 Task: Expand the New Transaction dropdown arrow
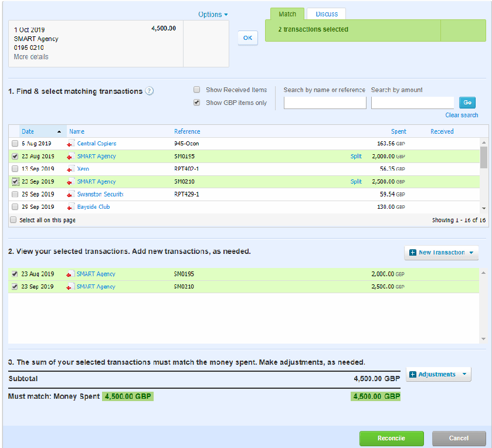[x=471, y=253]
